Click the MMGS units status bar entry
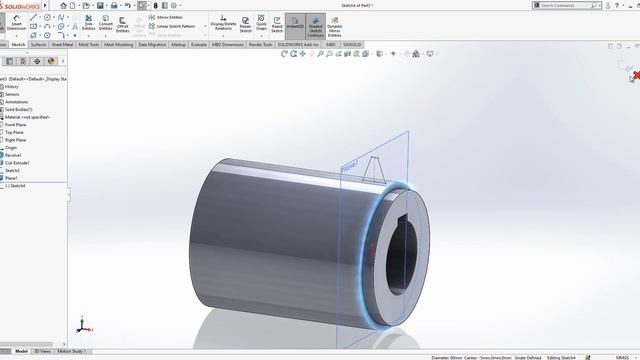This screenshot has width=640, height=360. pos(622,358)
